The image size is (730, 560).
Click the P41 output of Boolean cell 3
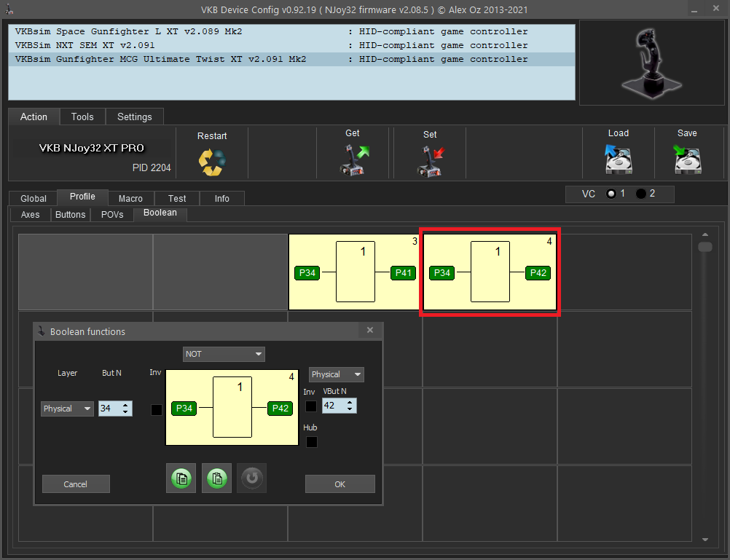pyautogui.click(x=403, y=273)
